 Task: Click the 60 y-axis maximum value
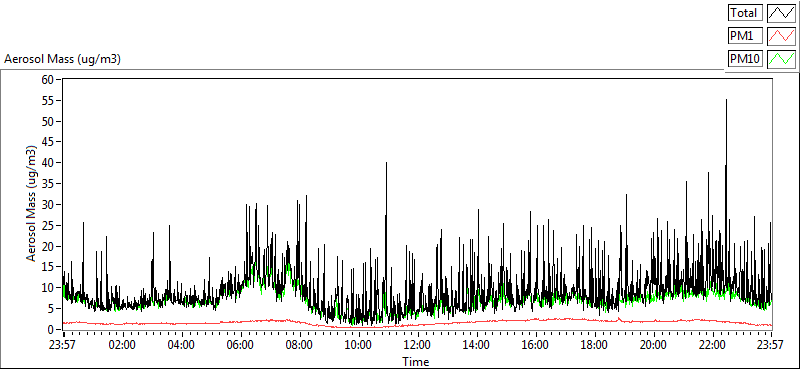[x=49, y=80]
